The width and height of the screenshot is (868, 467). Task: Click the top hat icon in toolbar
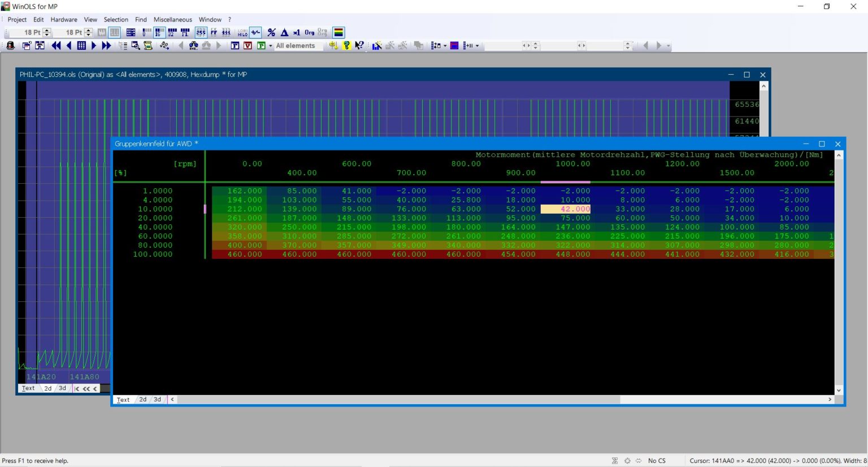click(x=10, y=46)
